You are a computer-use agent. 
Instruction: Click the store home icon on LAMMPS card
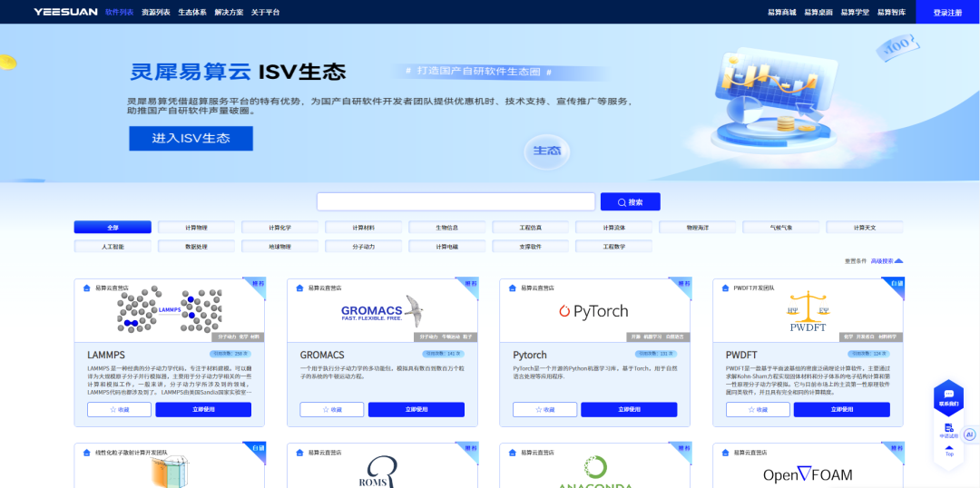(x=87, y=288)
